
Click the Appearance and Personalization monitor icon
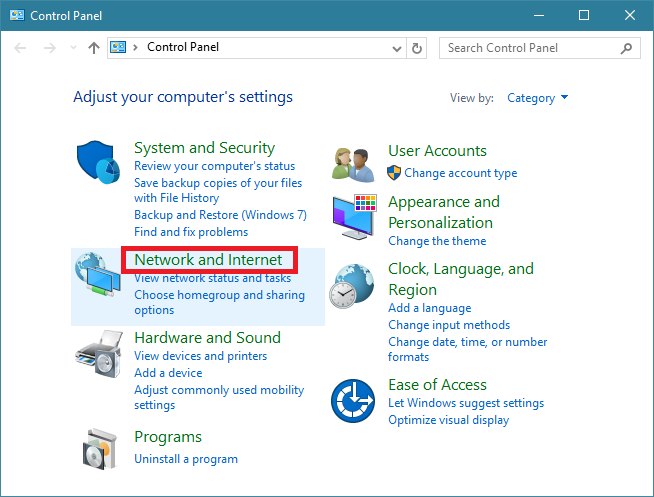(x=355, y=216)
